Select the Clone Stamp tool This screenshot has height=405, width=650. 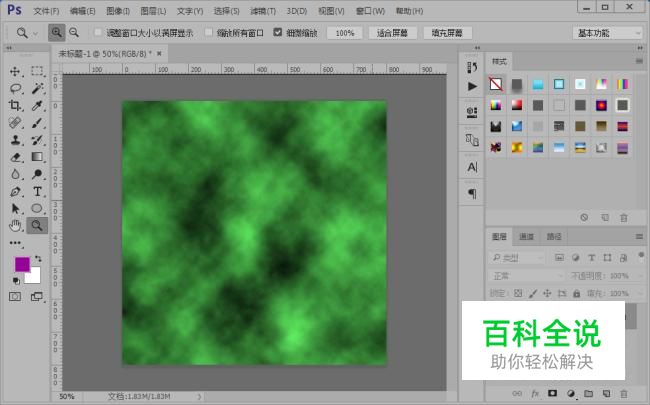pos(15,140)
